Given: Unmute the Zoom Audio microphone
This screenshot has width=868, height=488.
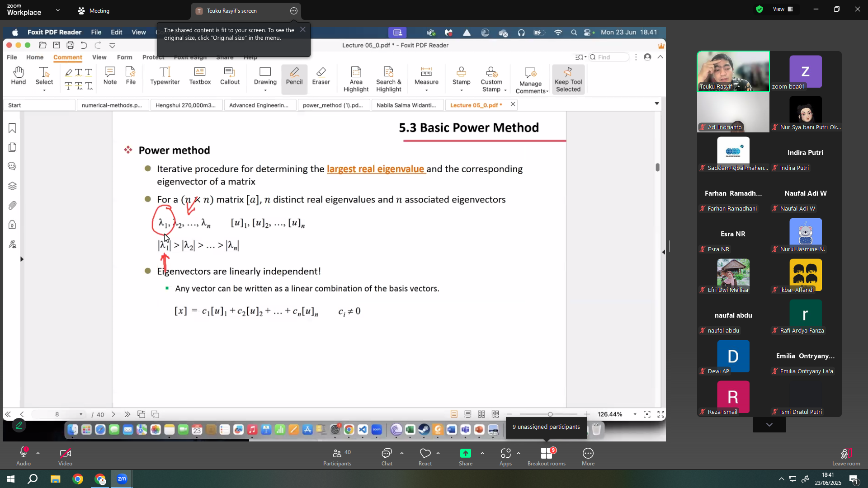Looking at the screenshot, I should point(24,457).
